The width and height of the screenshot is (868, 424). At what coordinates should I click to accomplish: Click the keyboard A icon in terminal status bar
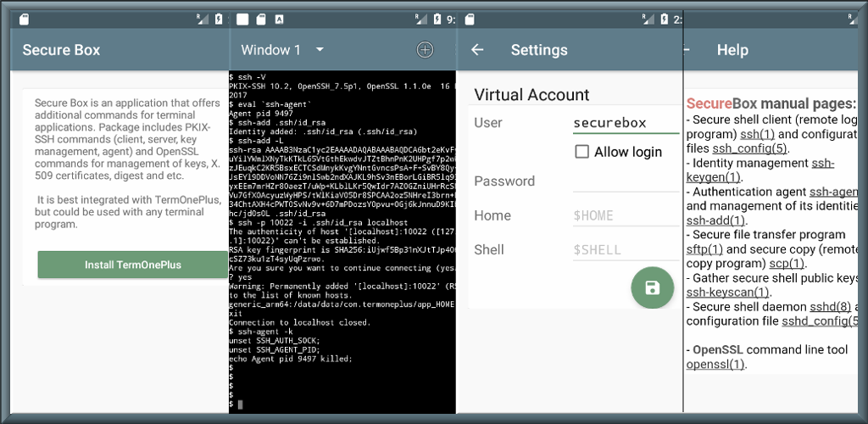(x=280, y=20)
